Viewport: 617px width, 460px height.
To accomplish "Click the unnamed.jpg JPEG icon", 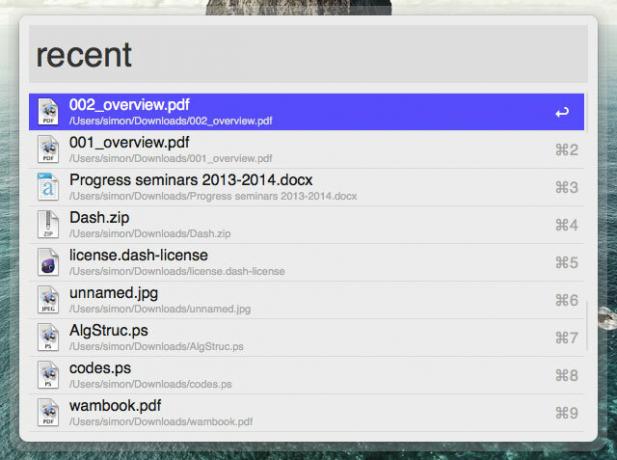I will point(48,300).
